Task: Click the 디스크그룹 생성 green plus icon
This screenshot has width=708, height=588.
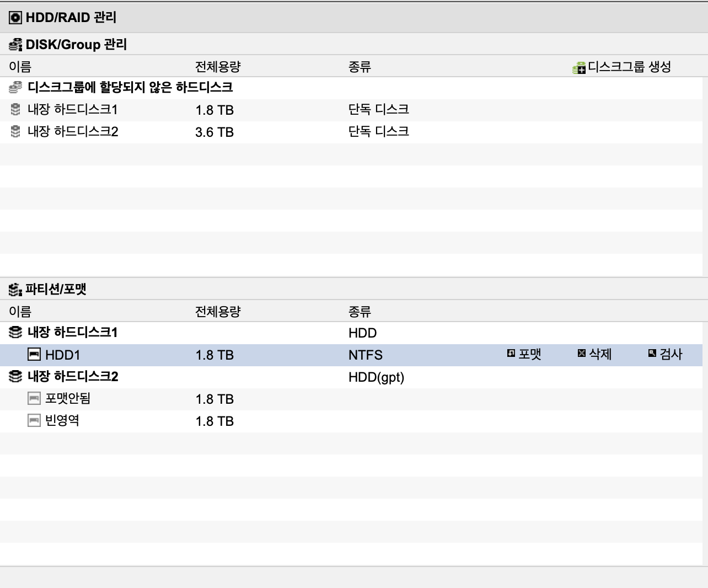Action: coord(579,68)
